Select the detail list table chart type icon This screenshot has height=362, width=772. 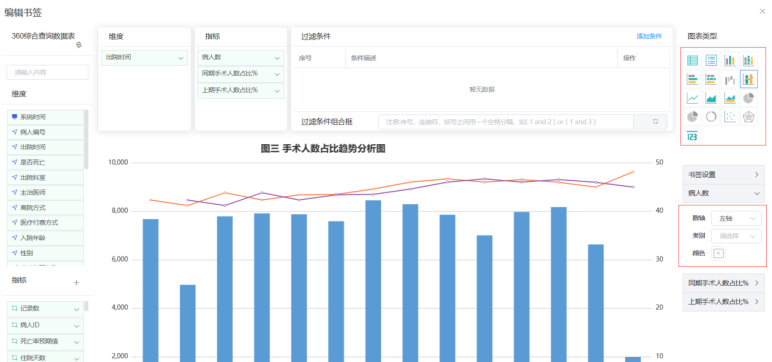tap(711, 61)
